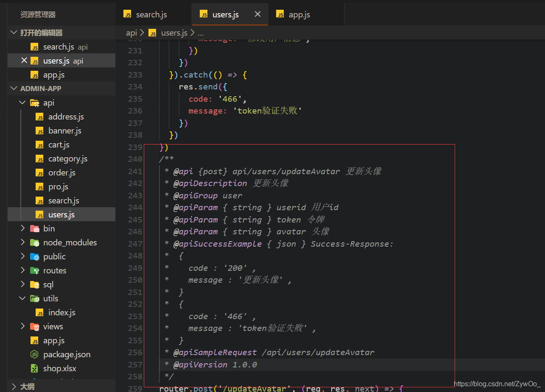Click the package.json Node icon
This screenshot has width=545, height=392.
(x=35, y=354)
